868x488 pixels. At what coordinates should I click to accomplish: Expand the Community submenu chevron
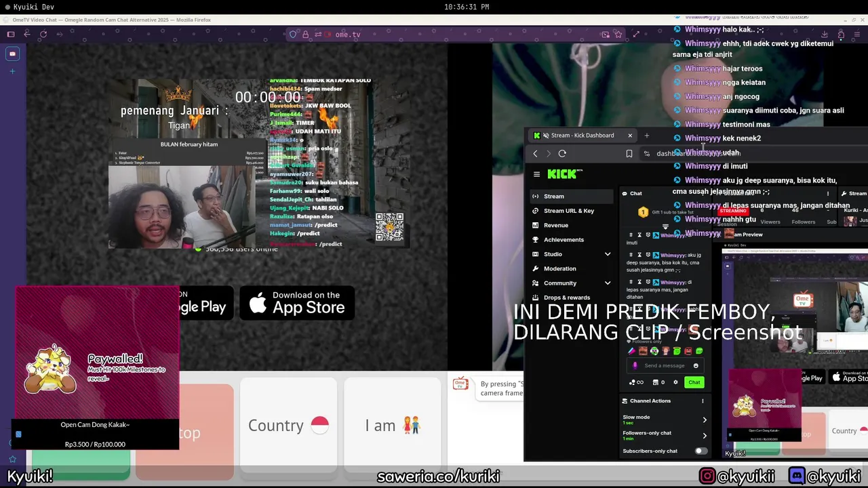point(607,283)
